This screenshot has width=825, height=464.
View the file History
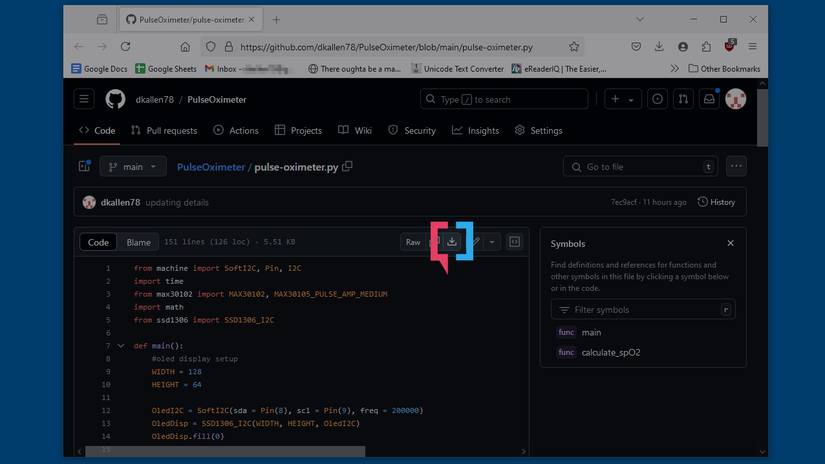pos(716,202)
